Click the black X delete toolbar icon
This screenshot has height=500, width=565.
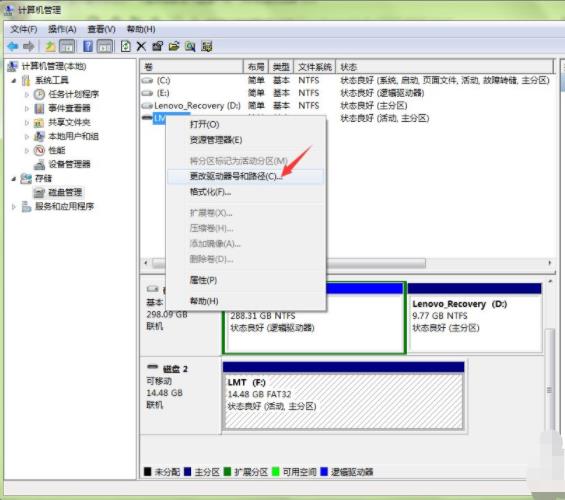141,46
